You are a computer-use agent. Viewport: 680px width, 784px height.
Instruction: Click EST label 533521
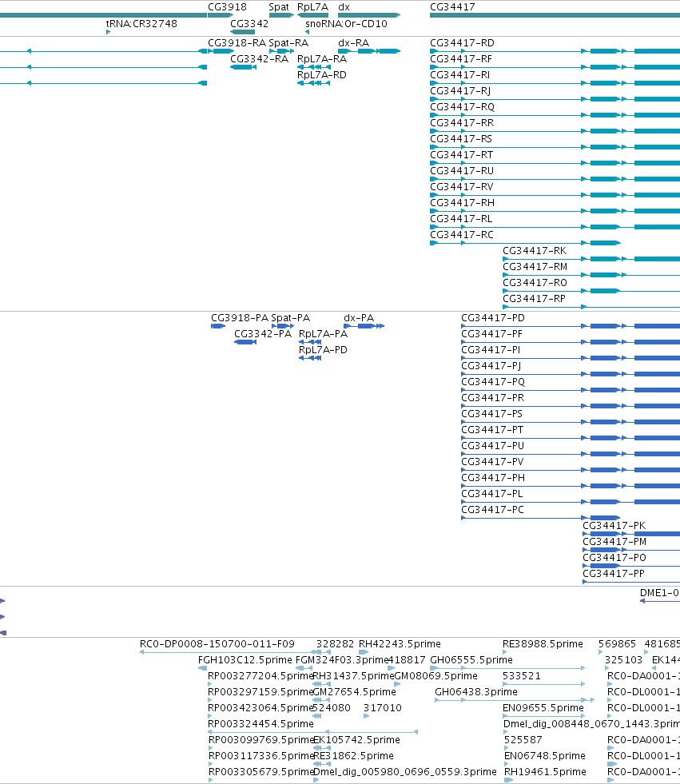(x=522, y=676)
